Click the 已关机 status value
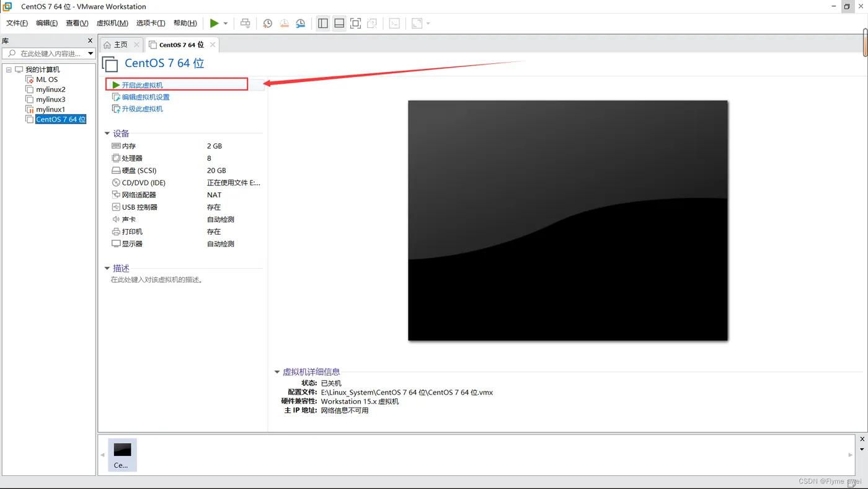This screenshot has height=489, width=868. (x=331, y=383)
